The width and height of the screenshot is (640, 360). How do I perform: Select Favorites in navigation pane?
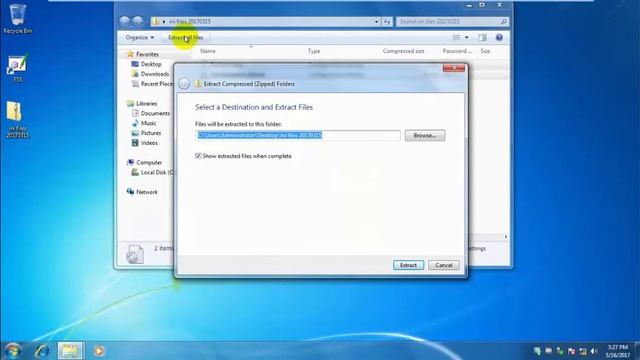[147, 54]
